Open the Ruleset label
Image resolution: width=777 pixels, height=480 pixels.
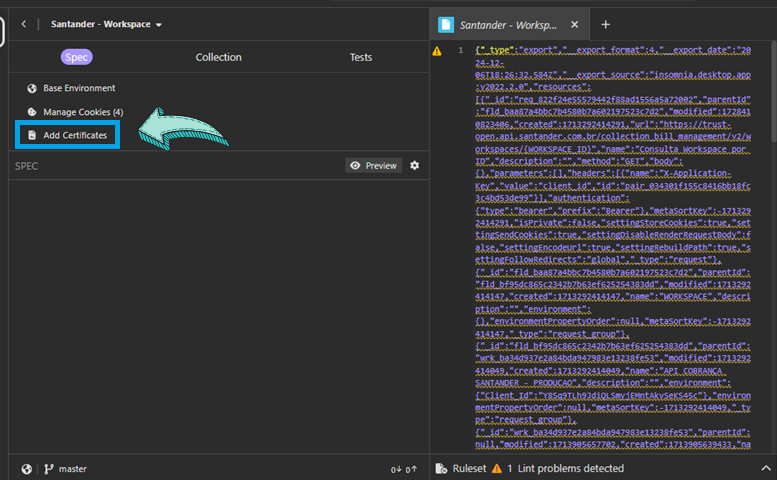[x=469, y=468]
